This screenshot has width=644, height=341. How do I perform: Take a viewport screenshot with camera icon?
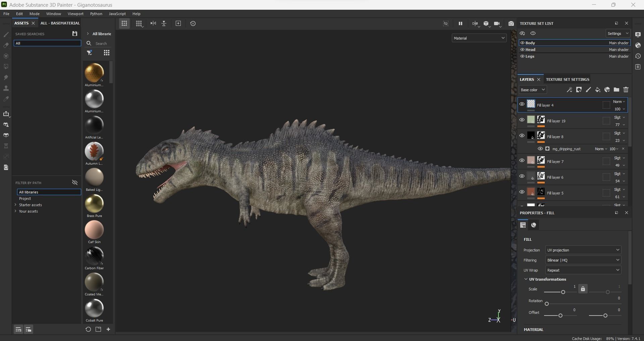coord(511,23)
